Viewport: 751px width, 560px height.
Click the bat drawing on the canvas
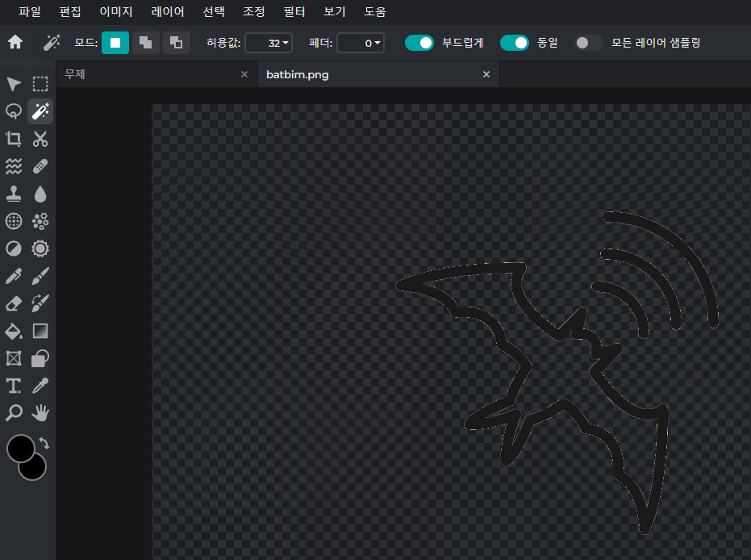(x=557, y=373)
